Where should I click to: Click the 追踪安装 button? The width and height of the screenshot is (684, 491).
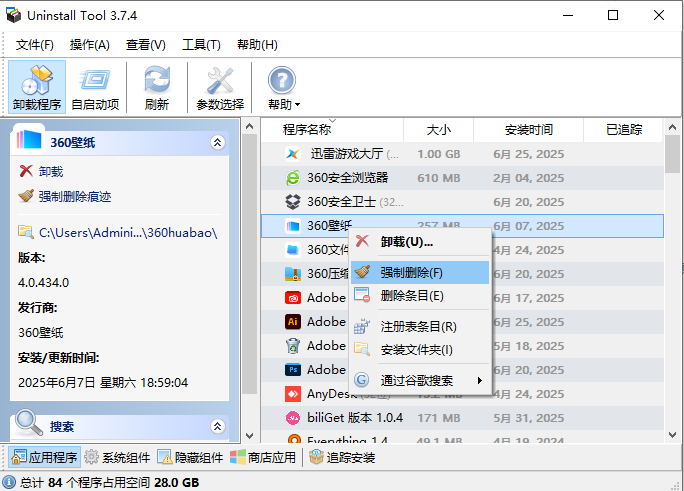[x=342, y=457]
